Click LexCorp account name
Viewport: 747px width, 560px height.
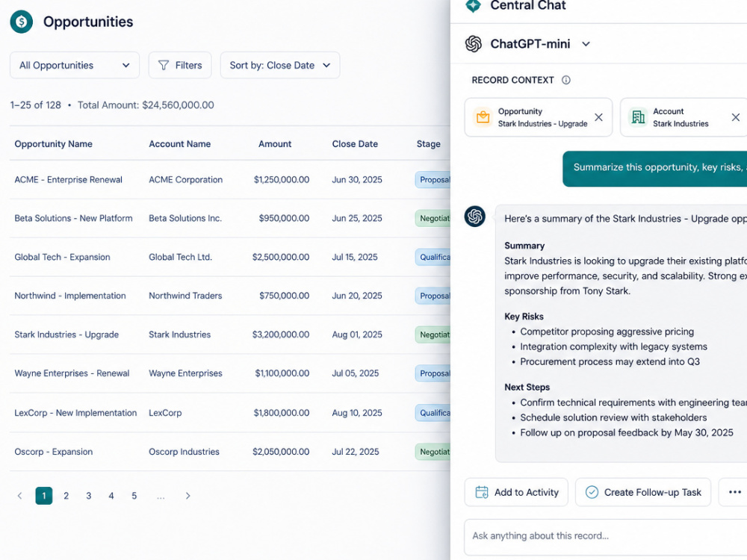(x=165, y=413)
